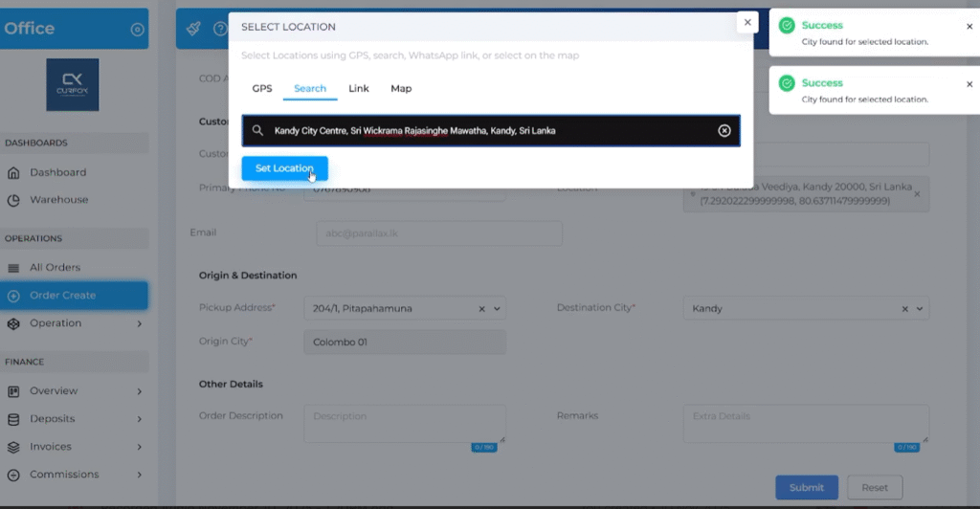Click the Submit button

coord(806,487)
